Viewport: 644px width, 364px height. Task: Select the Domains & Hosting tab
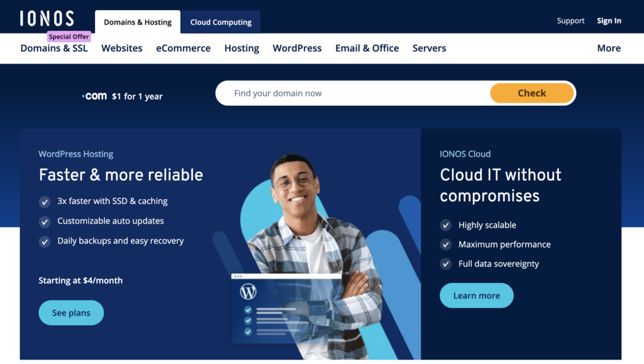coord(138,22)
